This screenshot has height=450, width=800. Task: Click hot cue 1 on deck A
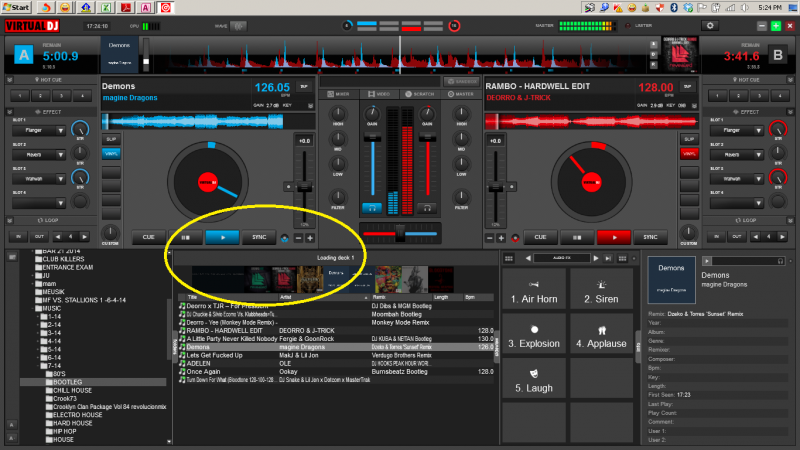[20, 96]
